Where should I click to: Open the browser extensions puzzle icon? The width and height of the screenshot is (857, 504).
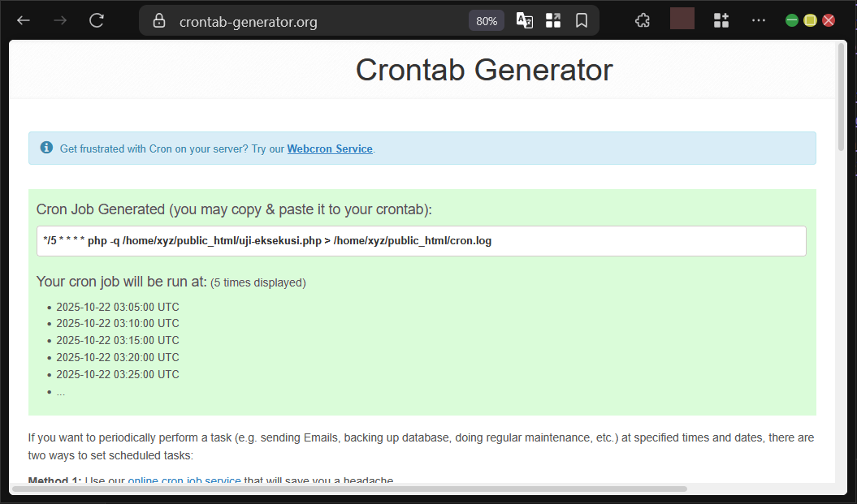[642, 21]
